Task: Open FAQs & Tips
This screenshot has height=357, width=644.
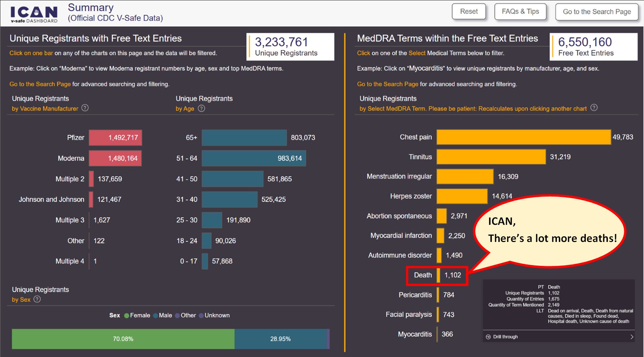Action: pyautogui.click(x=520, y=12)
